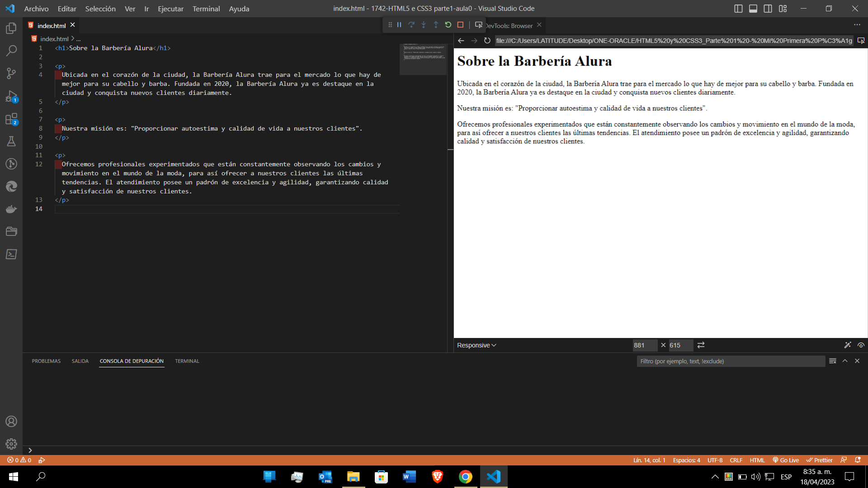
Task: Open the Accounts menu icon
Action: 11,421
